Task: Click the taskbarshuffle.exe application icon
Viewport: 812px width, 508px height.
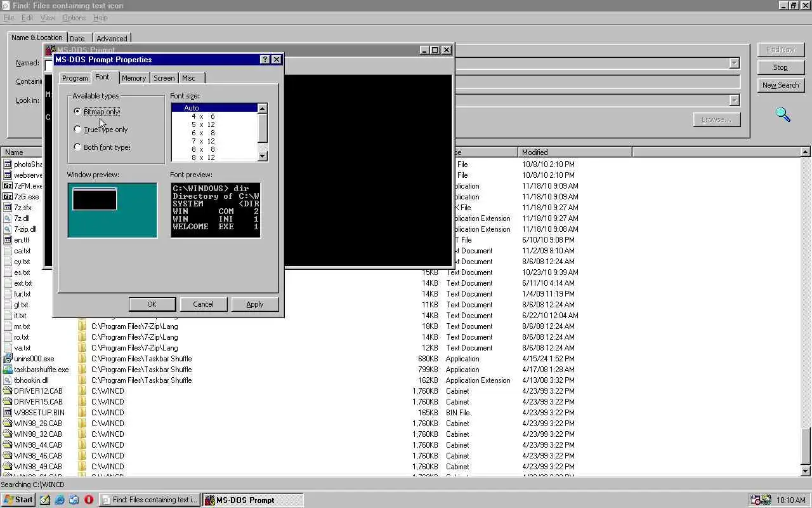Action: [x=8, y=370]
